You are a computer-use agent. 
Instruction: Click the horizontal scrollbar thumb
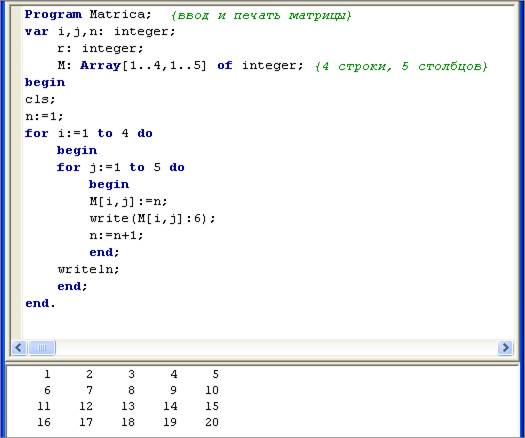click(x=42, y=347)
